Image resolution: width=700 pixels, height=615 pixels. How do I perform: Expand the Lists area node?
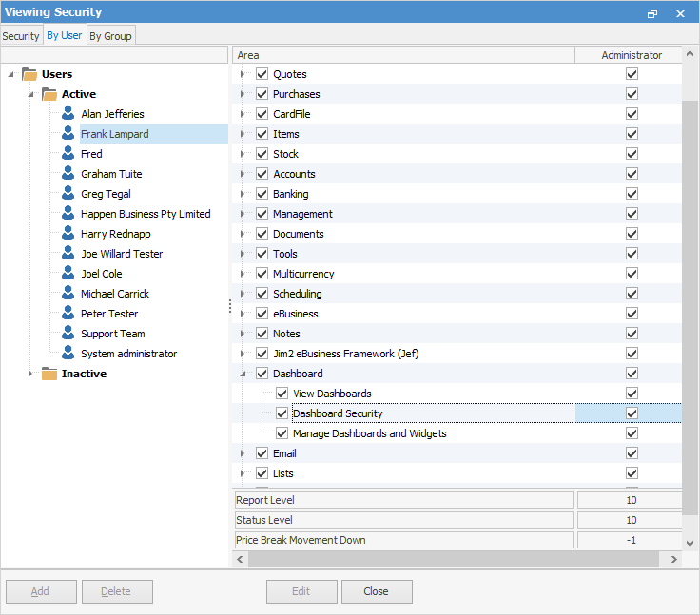242,473
